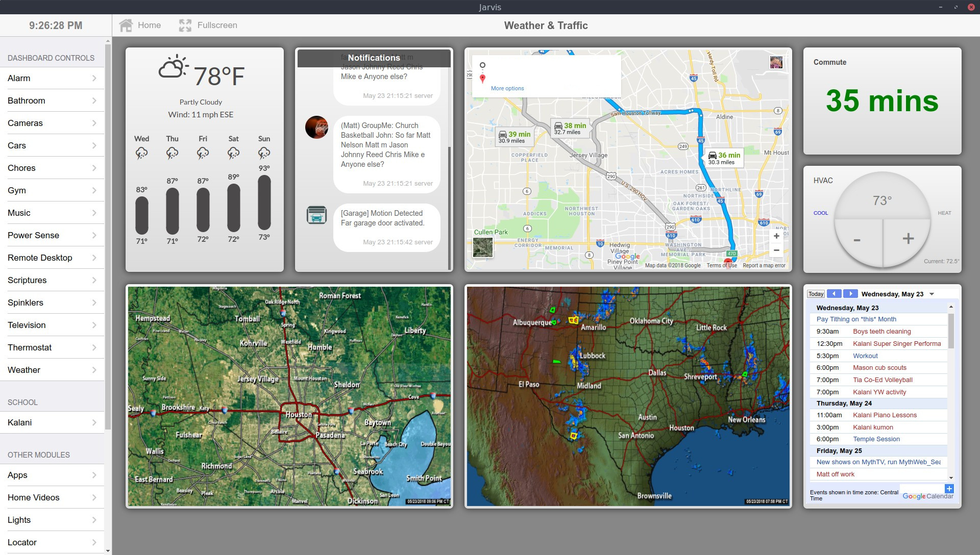Screen dimensions: 980x555
Task: Decrease HVAC temperature with minus button
Action: pos(857,240)
